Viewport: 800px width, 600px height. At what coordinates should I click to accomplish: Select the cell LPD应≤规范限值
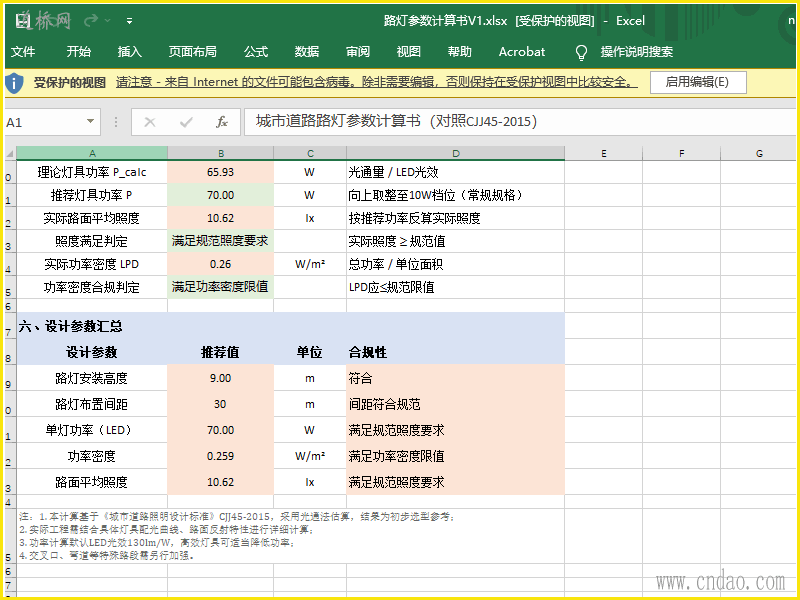pyautogui.click(x=456, y=287)
